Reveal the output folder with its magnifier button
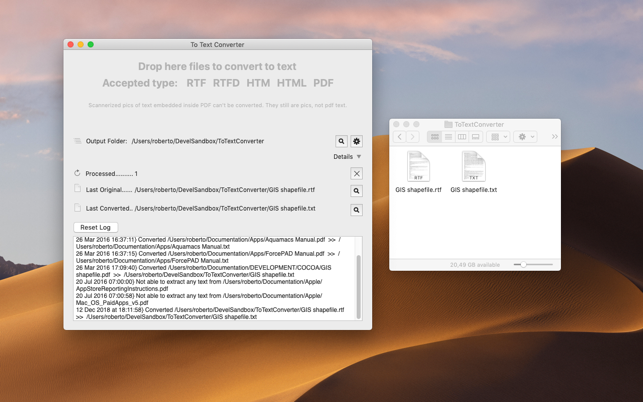This screenshot has width=643, height=402. (341, 141)
